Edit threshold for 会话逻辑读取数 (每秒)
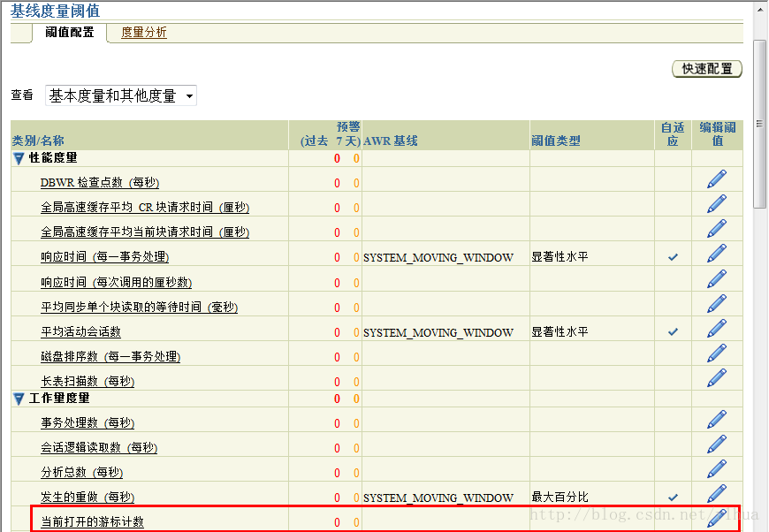Viewport: 769px width, 532px height. tap(717, 445)
